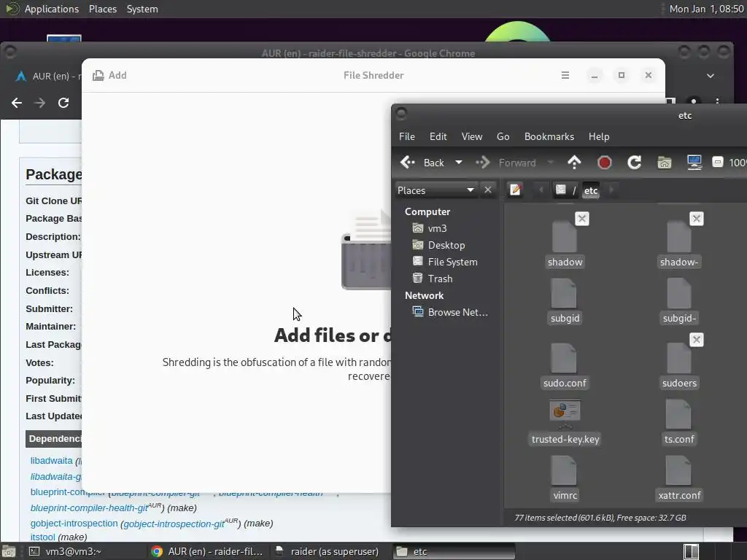The height and width of the screenshot is (560, 747).
Task: Open the Help menu in the file manager
Action: (599, 136)
